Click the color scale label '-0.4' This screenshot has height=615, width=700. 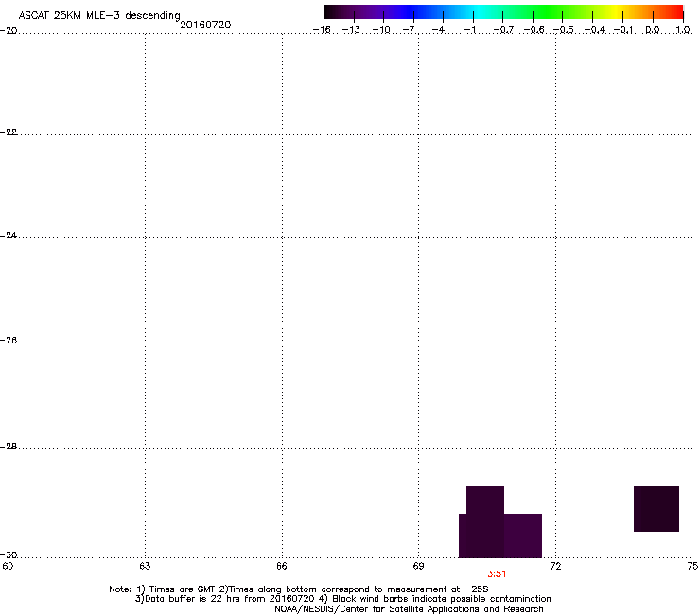click(594, 30)
